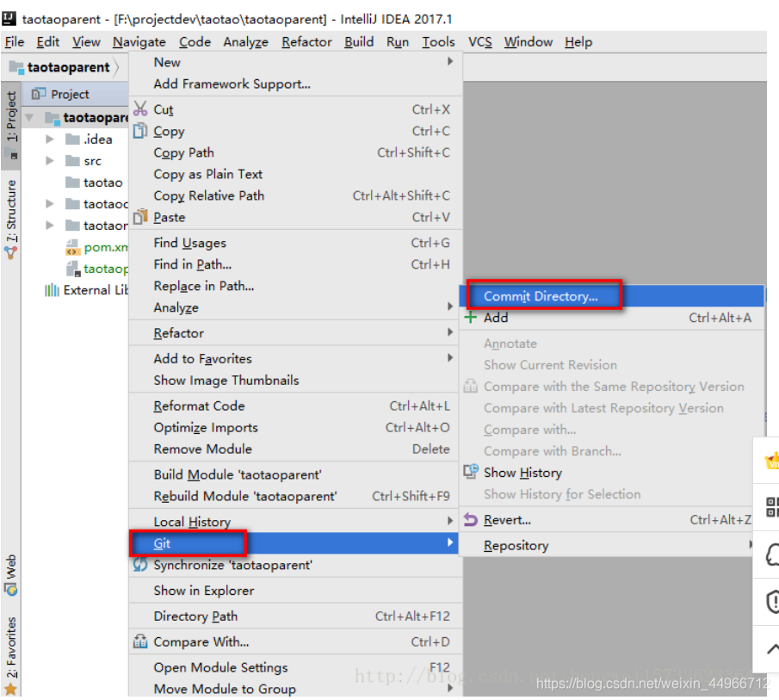The width and height of the screenshot is (779, 700).
Task: Open the Add to Favorites submenu arrow
Action: (449, 357)
